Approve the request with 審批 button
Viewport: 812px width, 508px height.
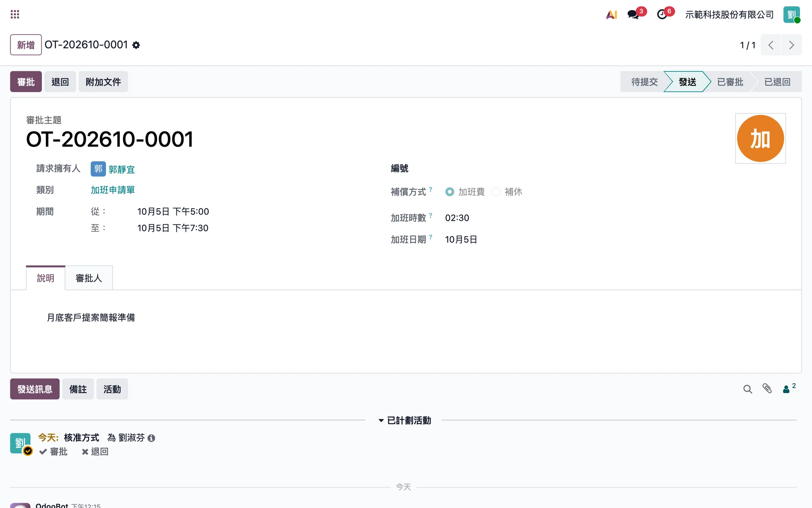click(26, 82)
